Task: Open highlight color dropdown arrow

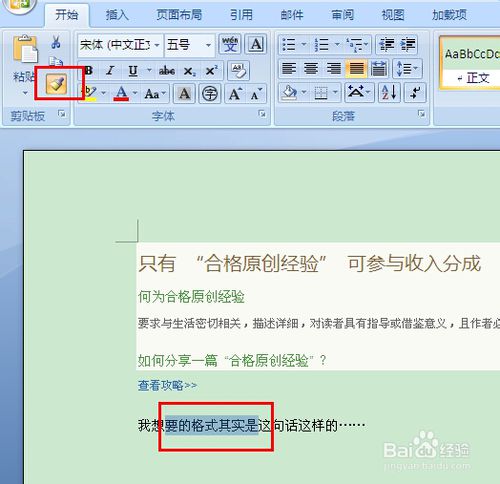Action: click(x=104, y=93)
